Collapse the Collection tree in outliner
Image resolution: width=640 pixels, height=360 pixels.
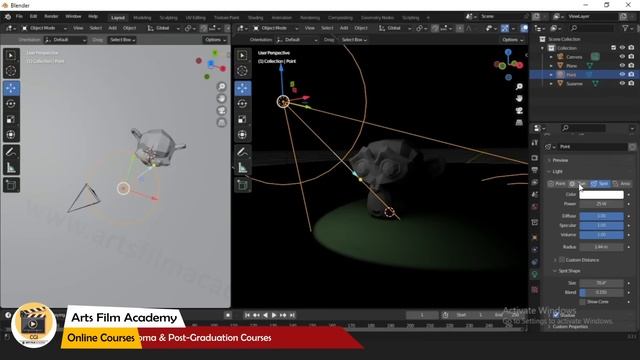coord(542,48)
